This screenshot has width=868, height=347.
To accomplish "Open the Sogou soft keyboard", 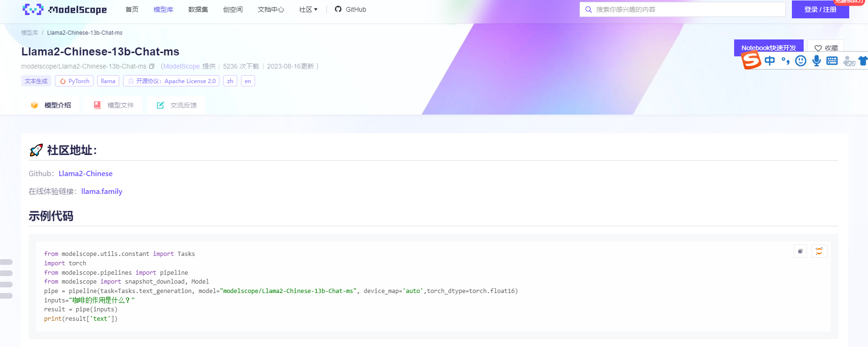I will (832, 61).
